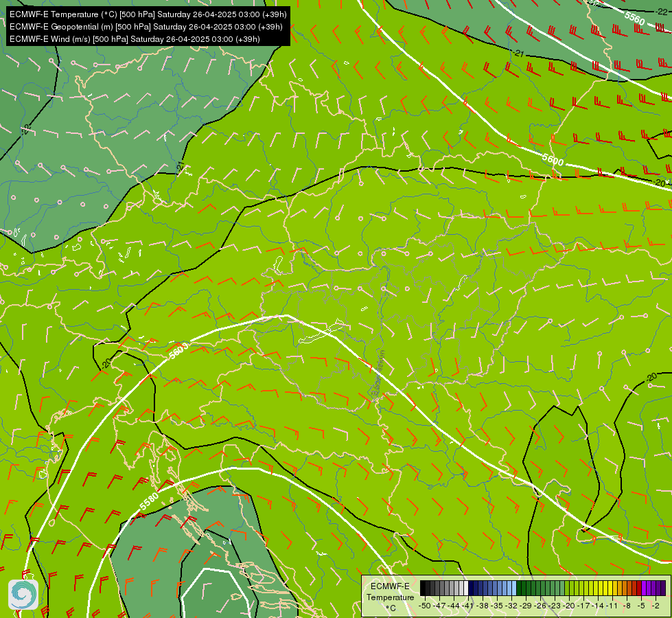Pick the light blue swatch above -32
The image size is (672, 618).
[514, 588]
